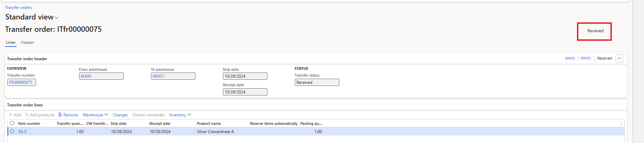This screenshot has height=143, width=644.
Task: Click the Charges button
Action: (120, 115)
